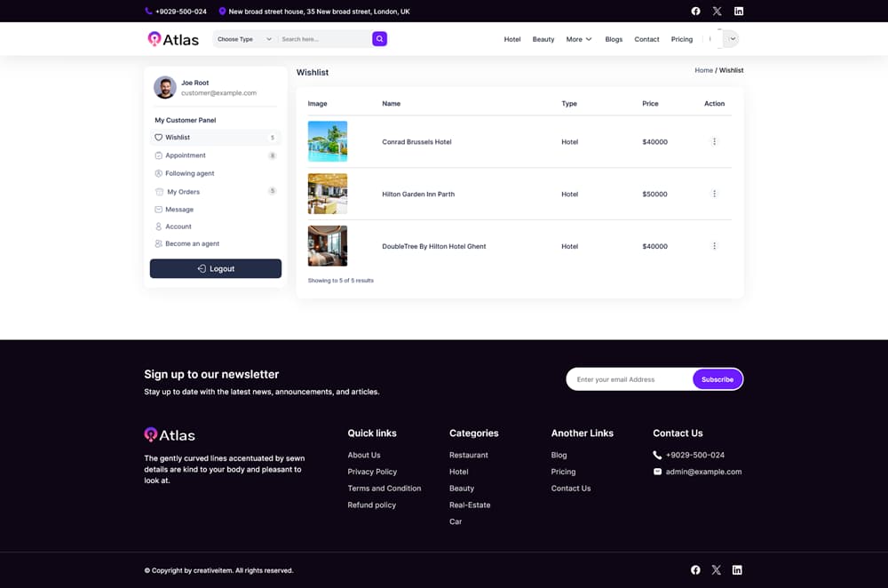Open user profile dropdown chevron in header

click(x=733, y=39)
